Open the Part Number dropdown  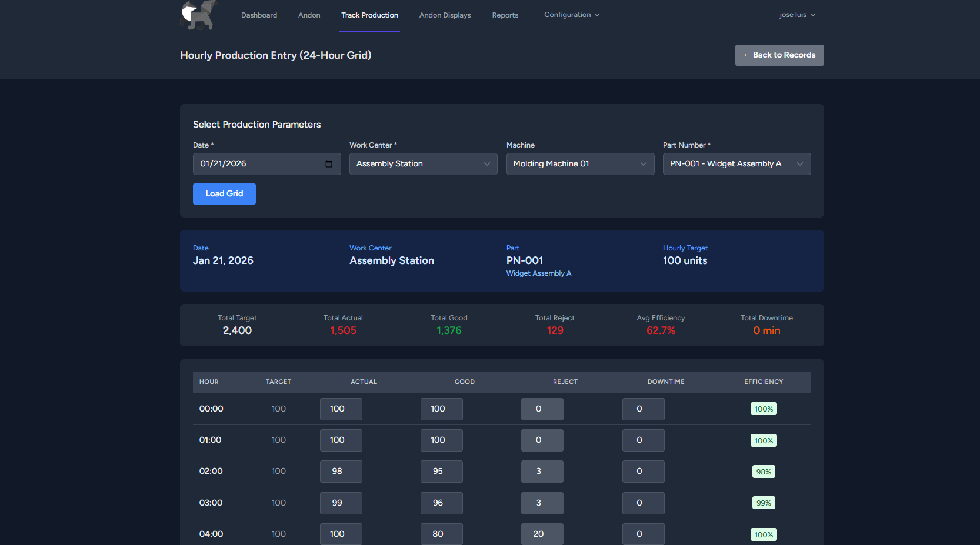[736, 164]
